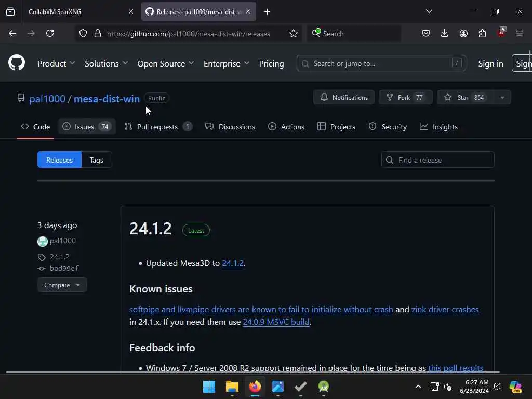Reload the current page

click(x=50, y=33)
